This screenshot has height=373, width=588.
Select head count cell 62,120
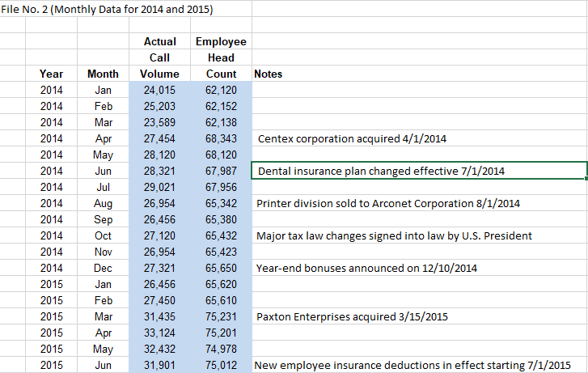(x=221, y=90)
